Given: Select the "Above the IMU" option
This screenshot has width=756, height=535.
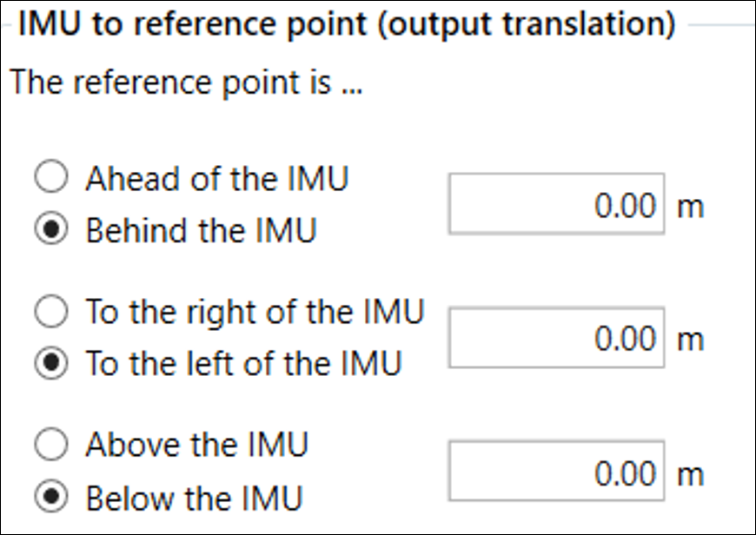Looking at the screenshot, I should click(x=52, y=445).
